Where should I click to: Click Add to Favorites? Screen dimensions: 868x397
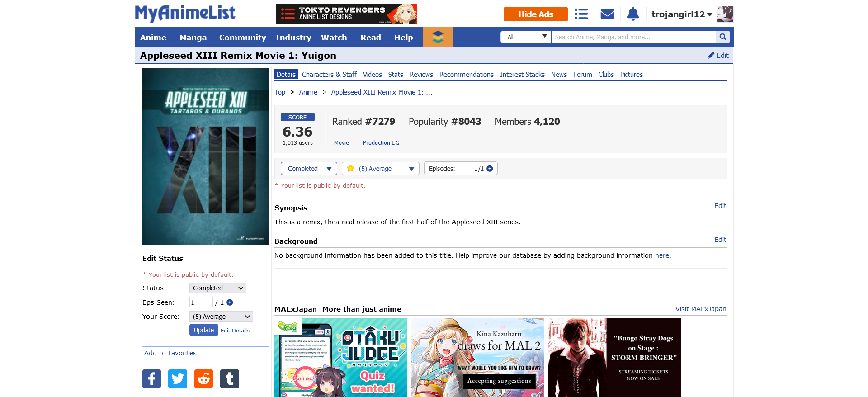tap(170, 353)
